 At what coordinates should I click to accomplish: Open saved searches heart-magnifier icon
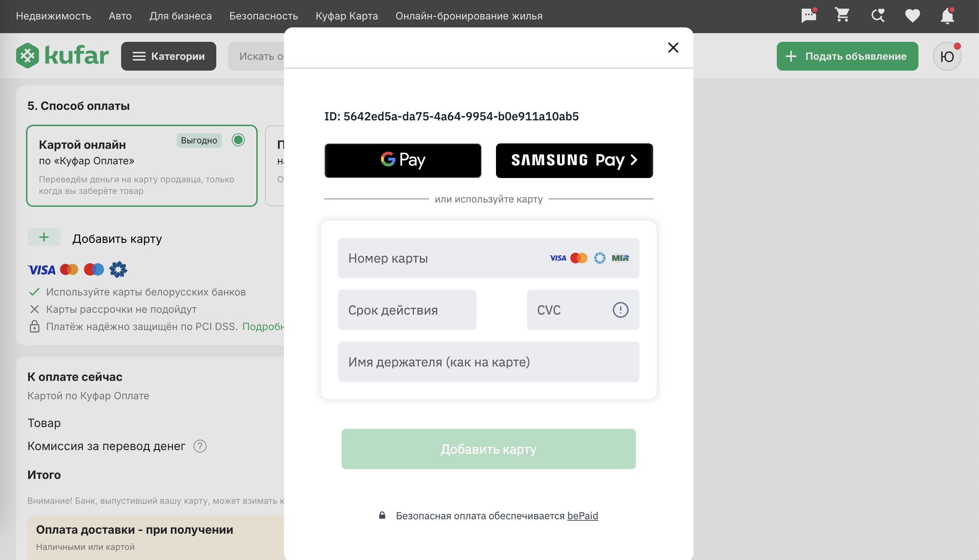point(877,15)
